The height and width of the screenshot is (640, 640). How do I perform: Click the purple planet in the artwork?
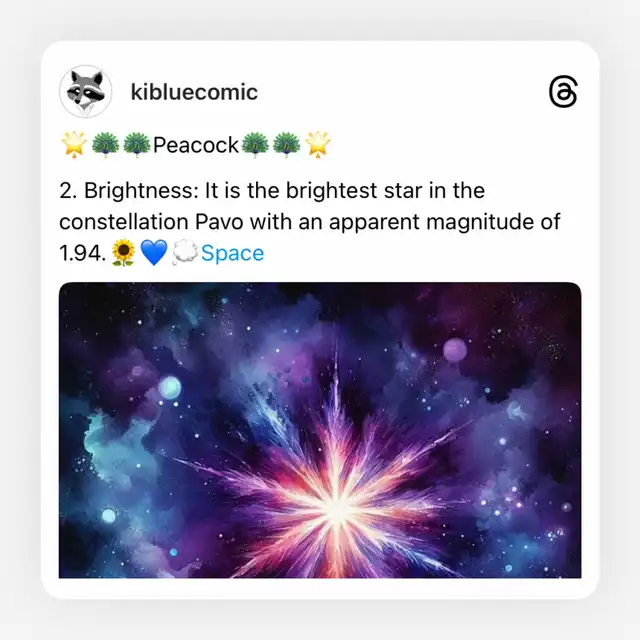click(x=455, y=350)
